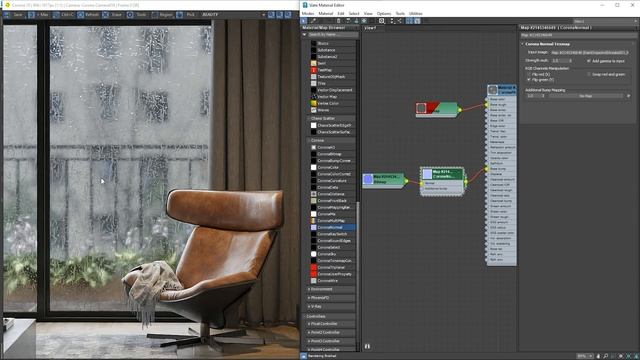Viewport: 640px width, 360px height.
Task: Collapse the Corona maps group header
Action: (x=331, y=140)
